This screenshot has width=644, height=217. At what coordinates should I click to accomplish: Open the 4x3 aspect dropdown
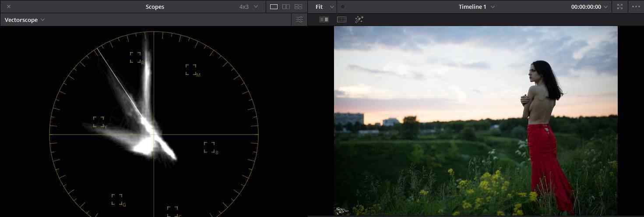[x=249, y=7]
